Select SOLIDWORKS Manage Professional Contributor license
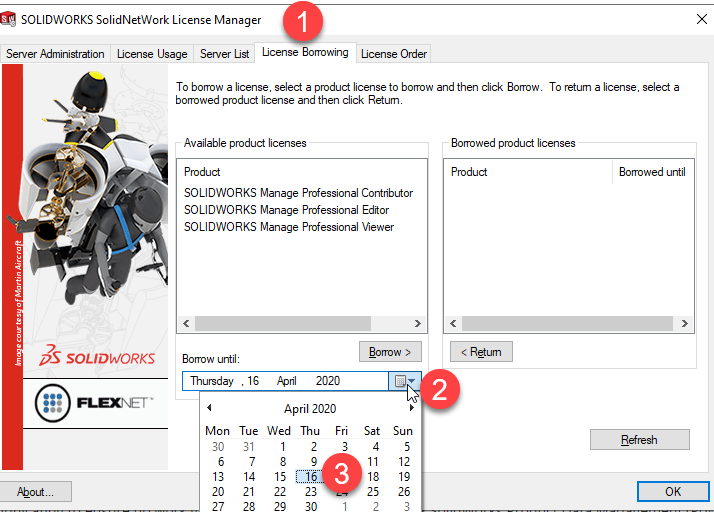This screenshot has height=512, width=714. (298, 193)
